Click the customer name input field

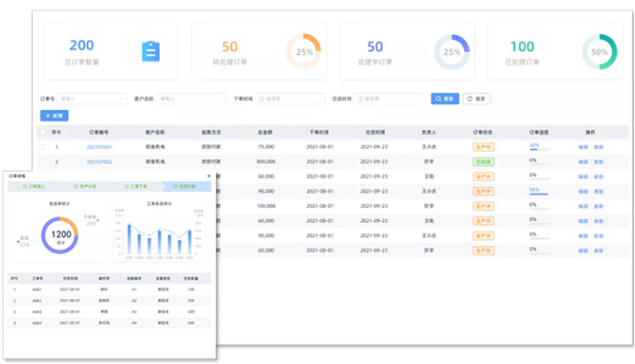pyautogui.click(x=190, y=99)
